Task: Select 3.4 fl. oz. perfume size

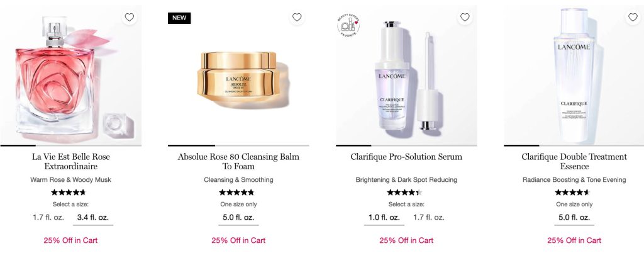Action: click(x=93, y=218)
